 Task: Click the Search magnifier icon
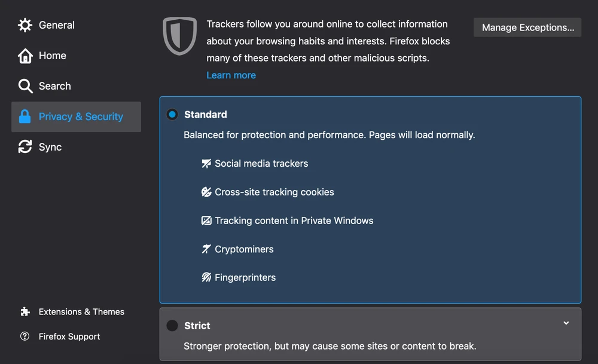(25, 86)
